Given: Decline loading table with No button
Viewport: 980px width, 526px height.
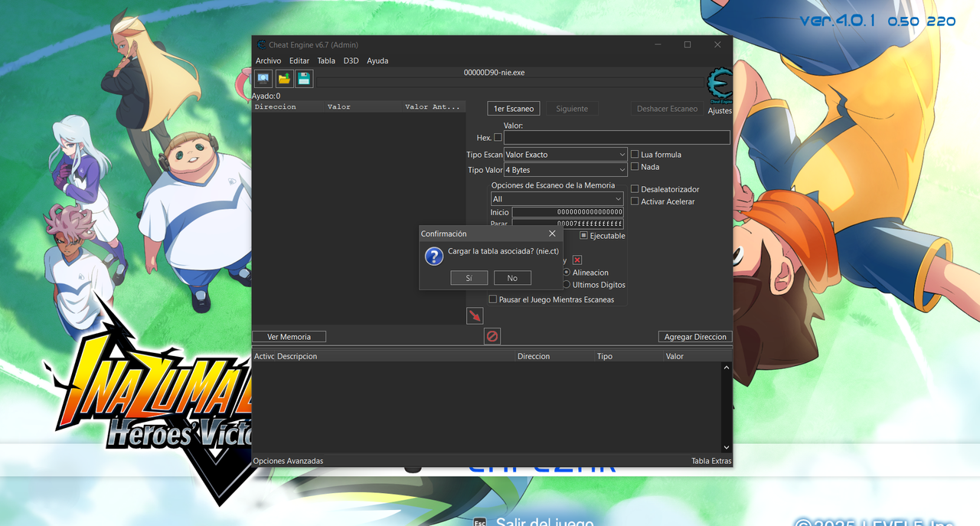Looking at the screenshot, I should (512, 278).
